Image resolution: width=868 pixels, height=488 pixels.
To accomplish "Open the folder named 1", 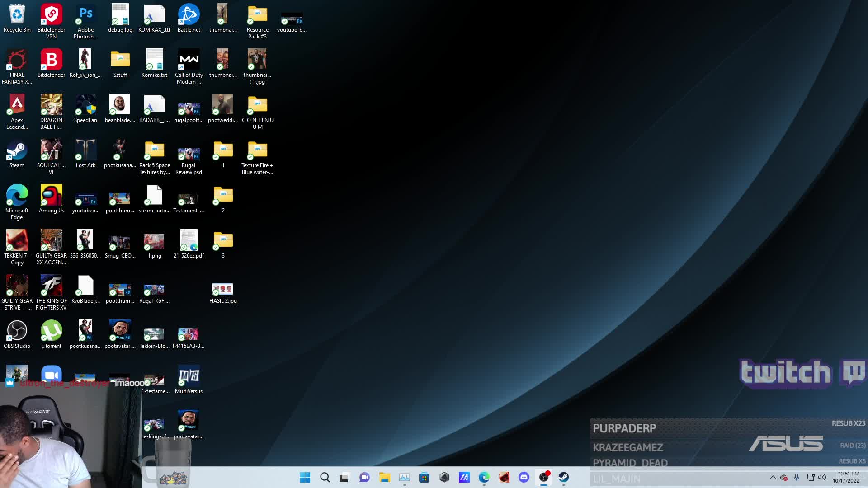I will coord(223,155).
